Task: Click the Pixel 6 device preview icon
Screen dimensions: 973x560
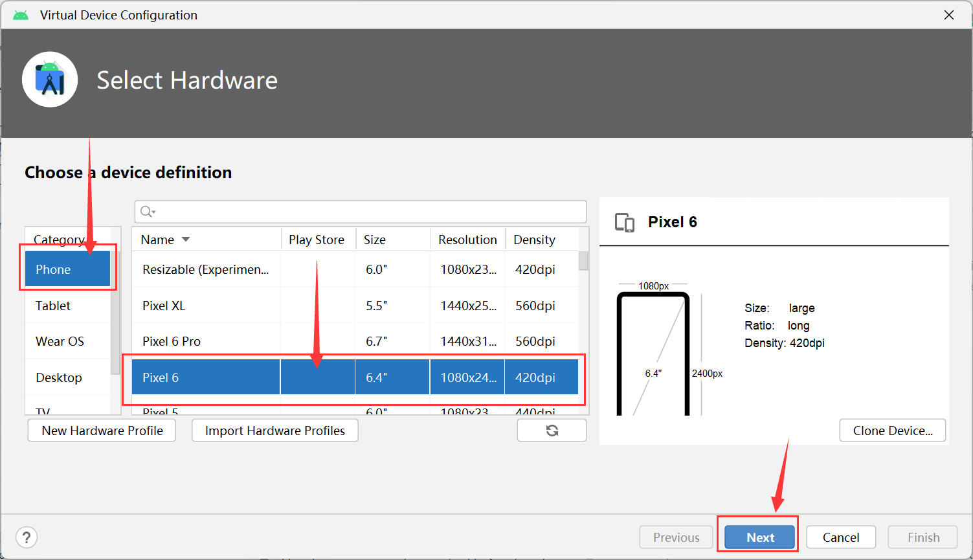Action: tap(625, 223)
